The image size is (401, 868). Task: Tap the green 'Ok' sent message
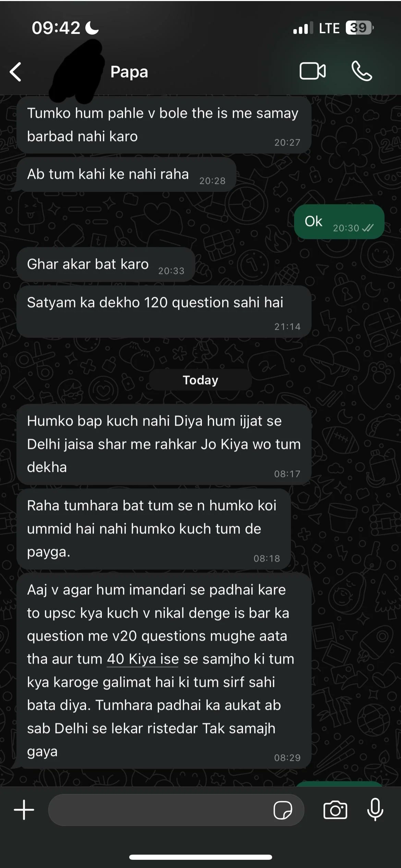coord(339,222)
